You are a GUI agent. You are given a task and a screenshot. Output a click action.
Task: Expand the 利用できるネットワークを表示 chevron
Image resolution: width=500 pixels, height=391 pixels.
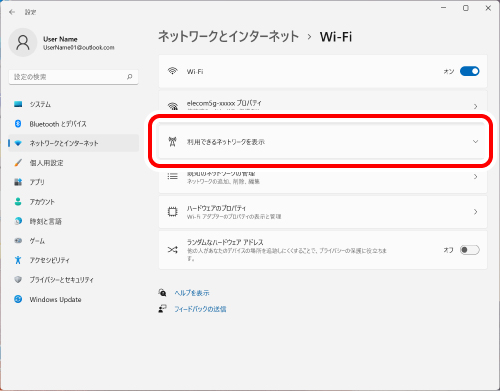click(475, 142)
